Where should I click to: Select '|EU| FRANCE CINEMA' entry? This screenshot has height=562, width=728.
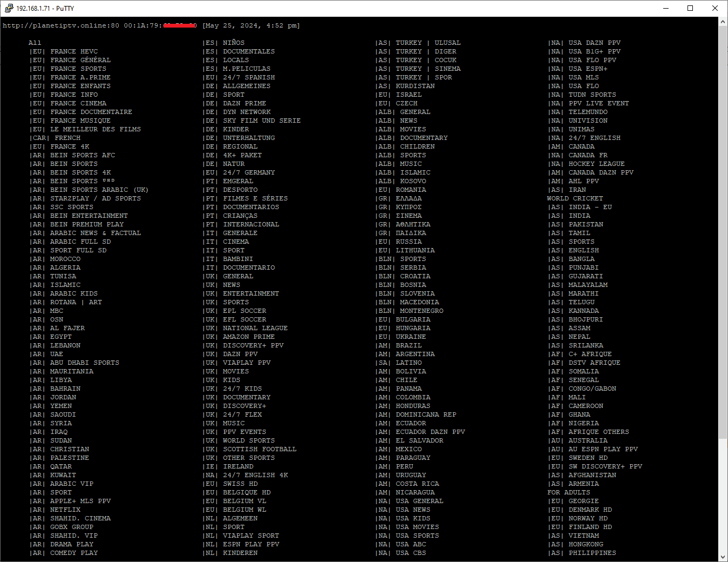[x=68, y=103]
